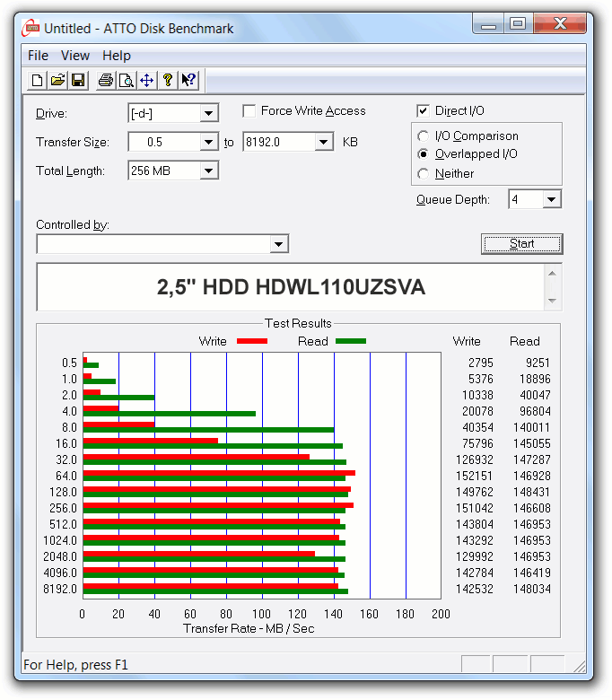
Task: Click the yellow question mark About icon
Action: coord(168,81)
